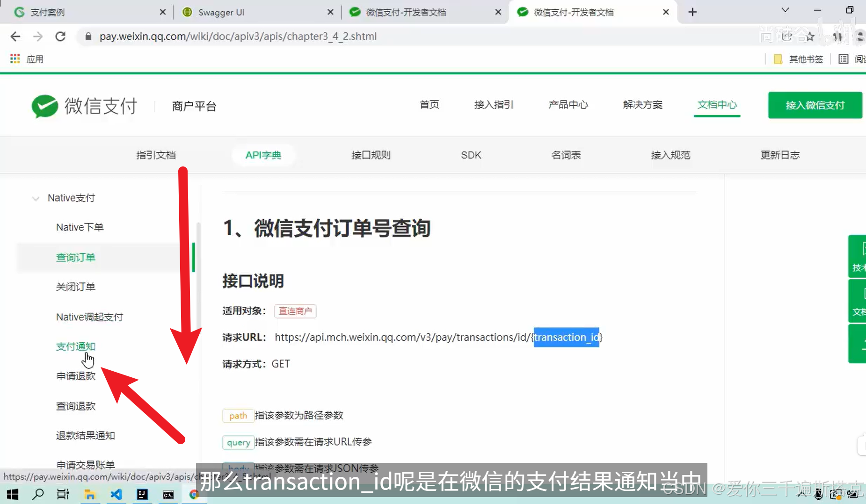Close the Swagger UI tab
Screen dimensions: 866x504
click(330, 12)
